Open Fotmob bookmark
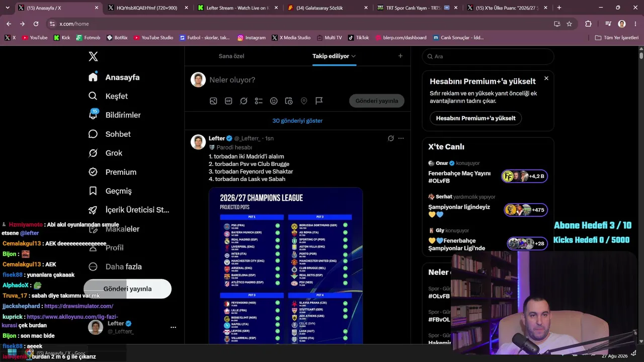This screenshot has width=644, height=362. click(88, 38)
